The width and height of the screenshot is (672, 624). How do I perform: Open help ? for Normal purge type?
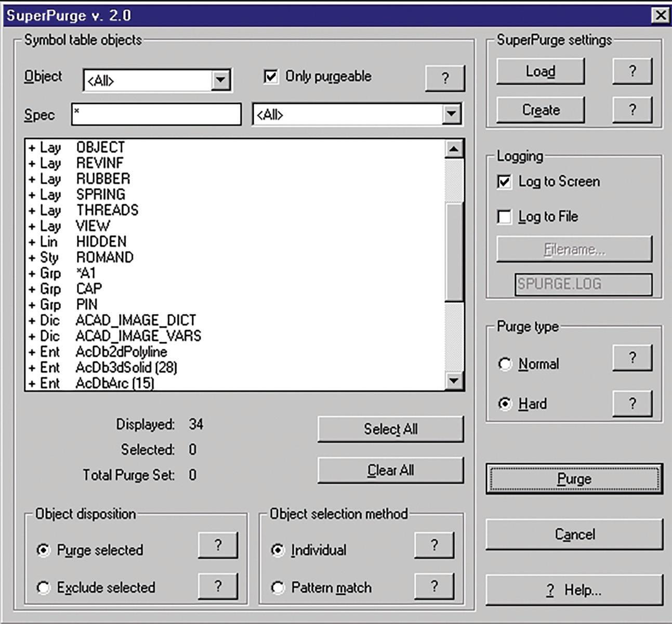(632, 358)
